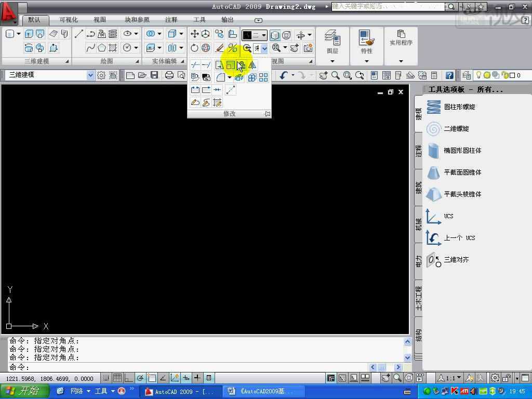Screen dimensions: 532x399
Task: Toggle Snap Mode in status bar
Action: pos(106,378)
